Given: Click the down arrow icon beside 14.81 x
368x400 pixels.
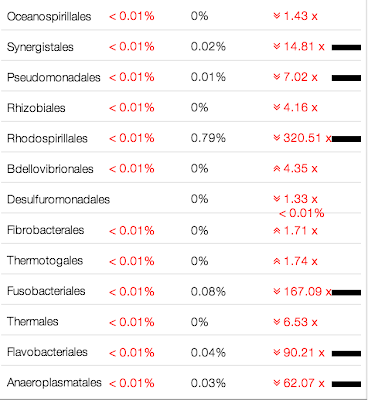Looking at the screenshot, I should [276, 46].
